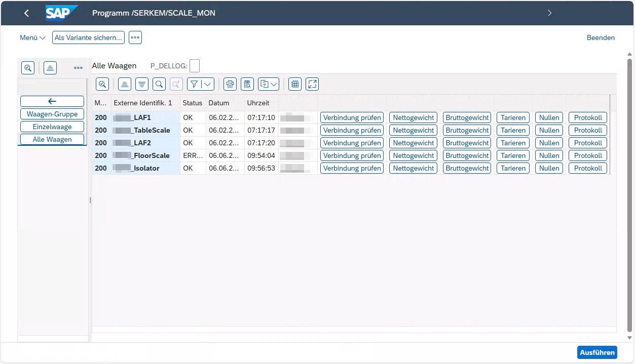Click the fullscreen expand icon in table toolbar

312,84
